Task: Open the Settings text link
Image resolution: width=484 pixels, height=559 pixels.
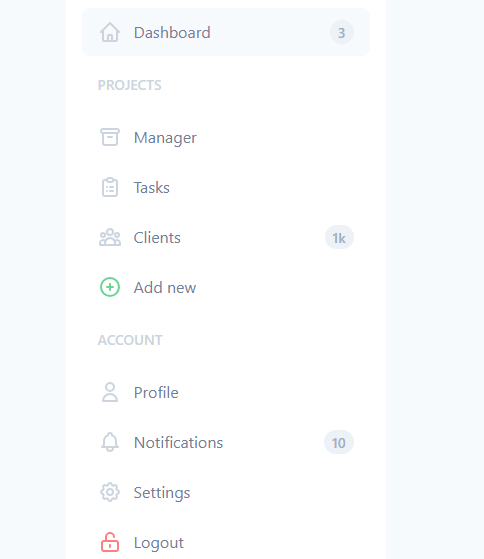Action: pyautogui.click(x=162, y=493)
